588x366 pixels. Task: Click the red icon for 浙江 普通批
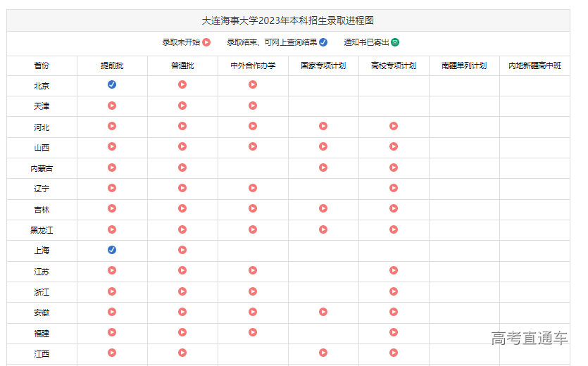pos(182,291)
